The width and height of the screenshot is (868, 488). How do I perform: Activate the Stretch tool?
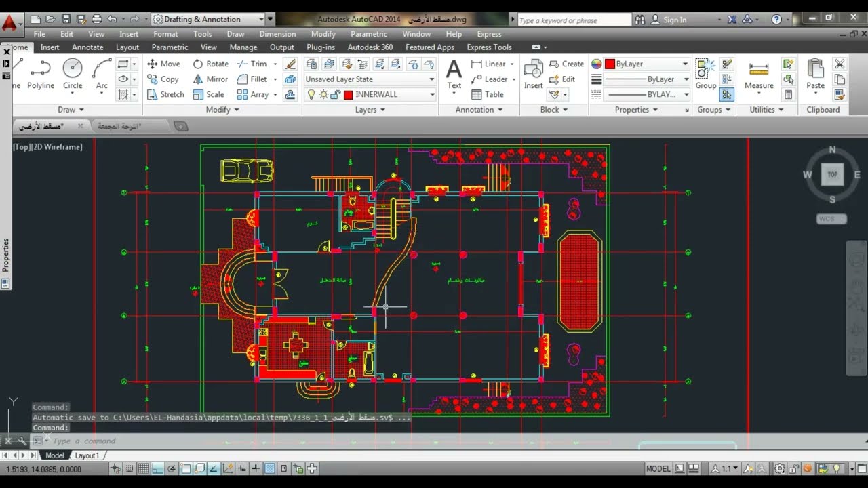(165, 95)
